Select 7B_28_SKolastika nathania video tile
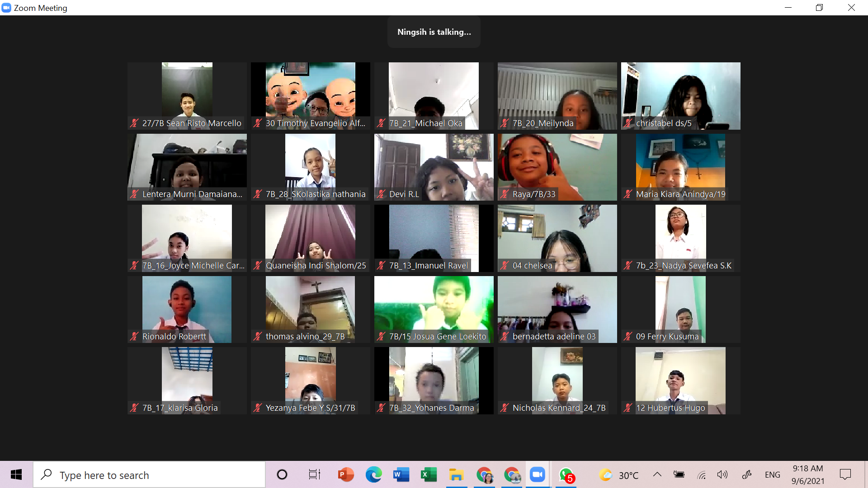This screenshot has width=868, height=488. 311,167
